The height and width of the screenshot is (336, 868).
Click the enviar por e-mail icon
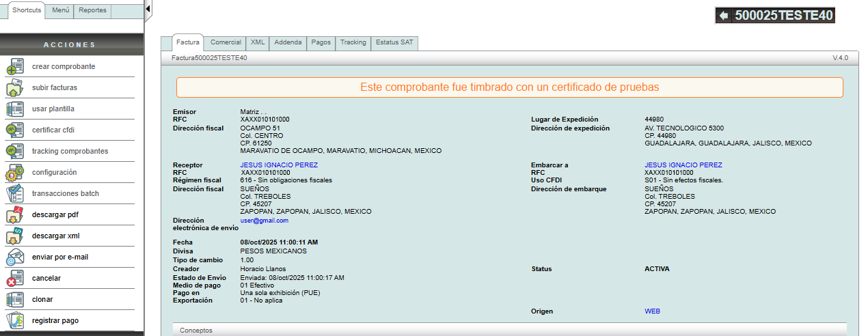15,257
